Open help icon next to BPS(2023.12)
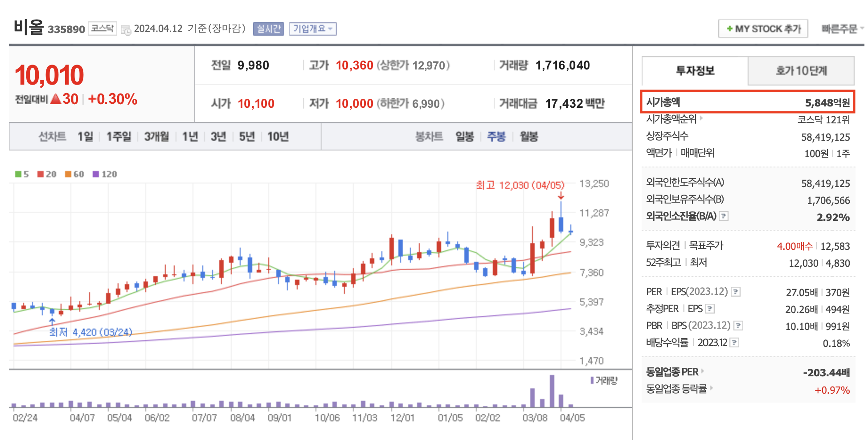 738,325
